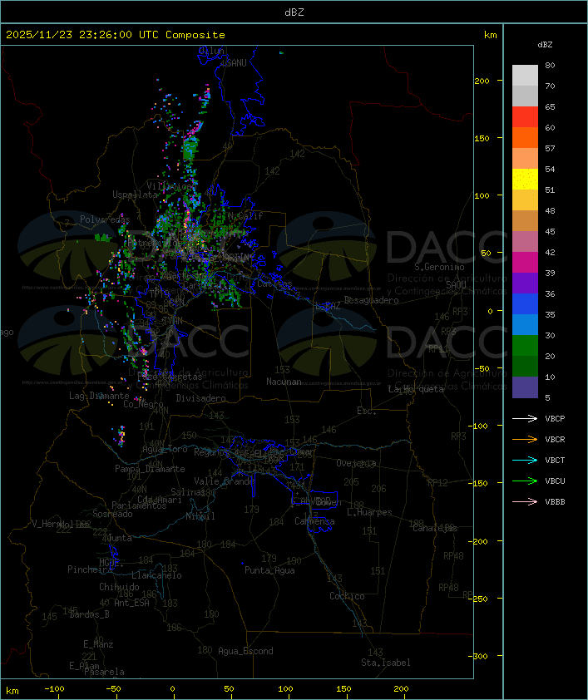The width and height of the screenshot is (588, 700).
Task: Click the L.Huarpes place label
Action: point(369,512)
